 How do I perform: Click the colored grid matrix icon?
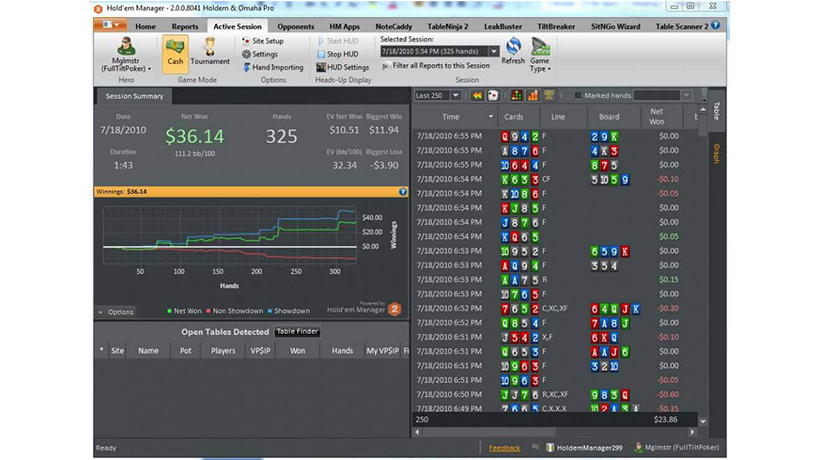point(517,95)
